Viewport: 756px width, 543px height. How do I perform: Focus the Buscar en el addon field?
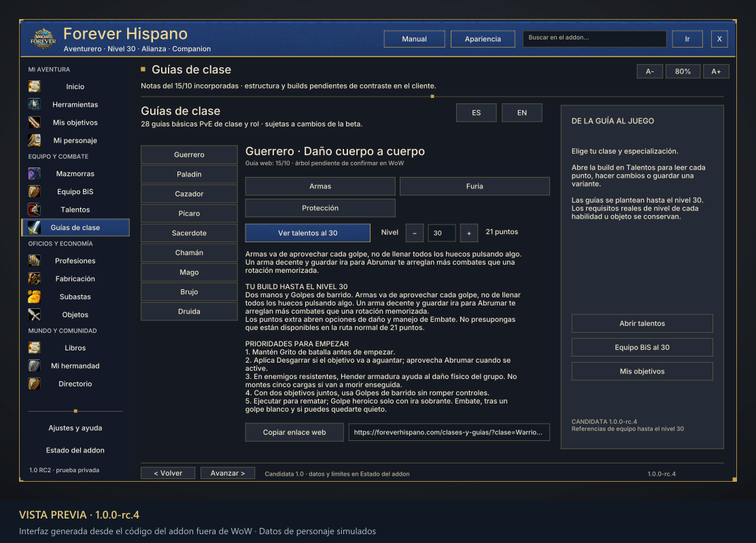click(594, 39)
